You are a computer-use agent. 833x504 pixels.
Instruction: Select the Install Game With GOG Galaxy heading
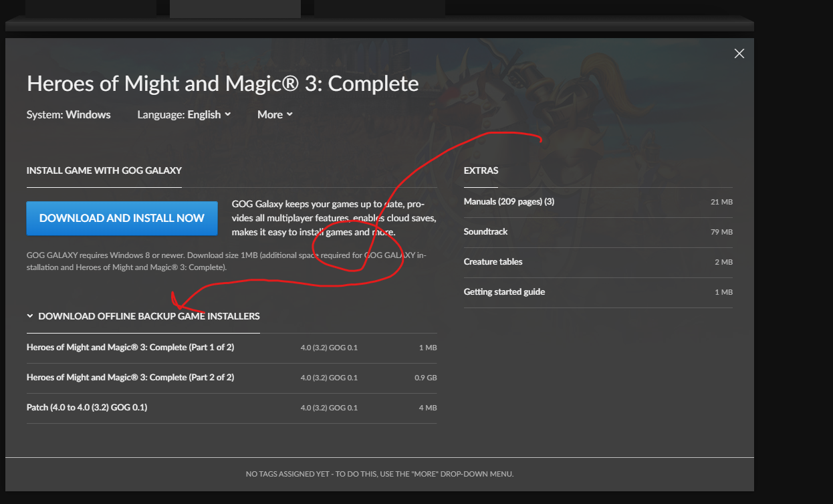click(x=104, y=170)
